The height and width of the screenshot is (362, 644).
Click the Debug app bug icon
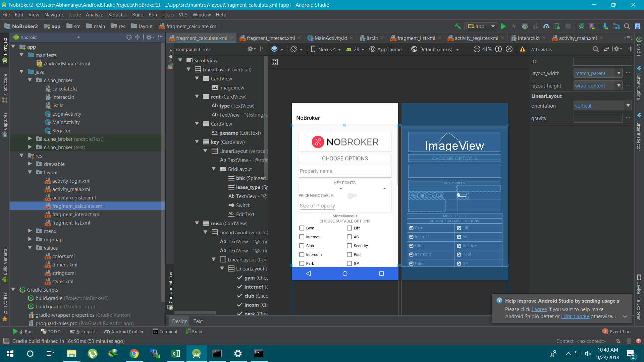pos(525,26)
